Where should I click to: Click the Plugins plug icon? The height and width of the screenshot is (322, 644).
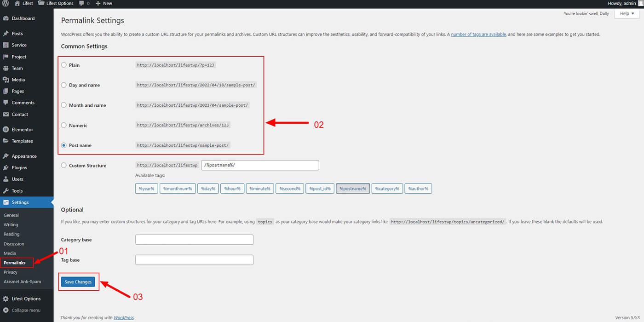point(6,167)
